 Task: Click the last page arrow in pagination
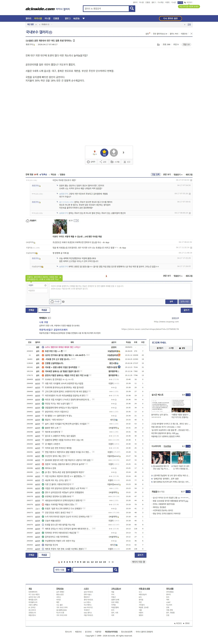tap(113, 562)
